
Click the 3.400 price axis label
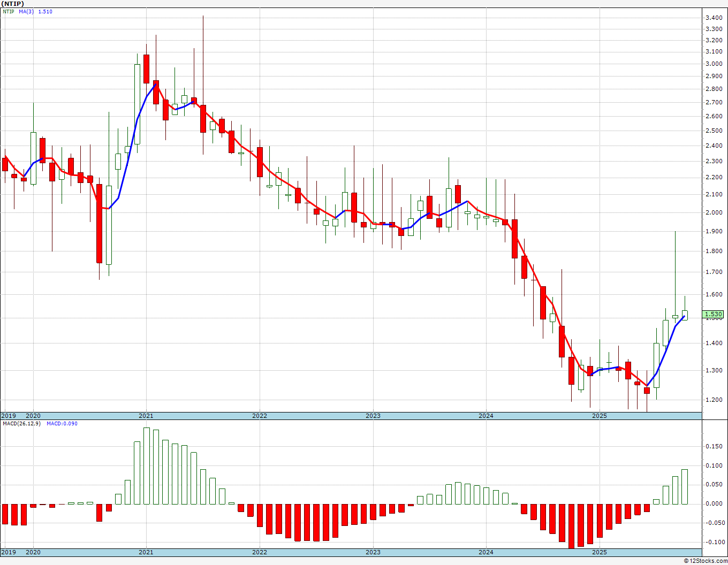click(x=714, y=18)
